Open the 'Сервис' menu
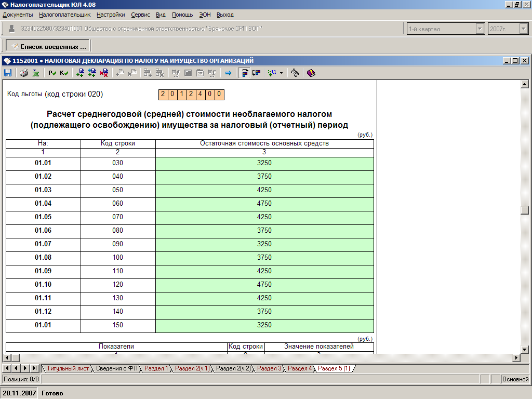532x399 pixels. pyautogui.click(x=140, y=15)
